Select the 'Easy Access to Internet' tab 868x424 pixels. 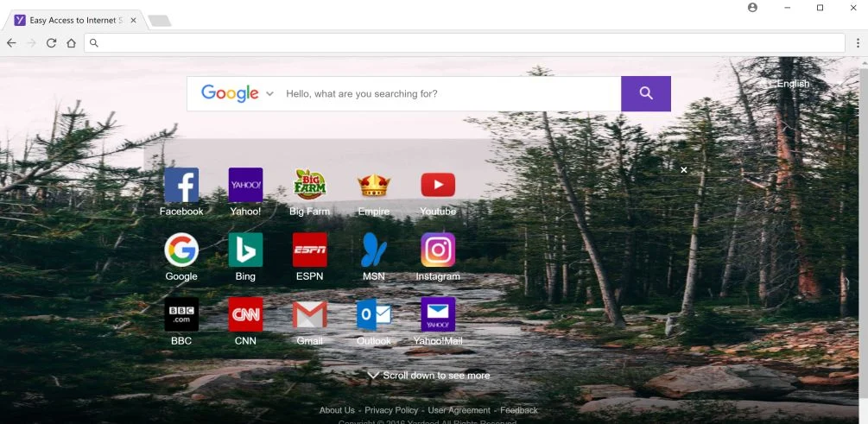click(x=75, y=21)
